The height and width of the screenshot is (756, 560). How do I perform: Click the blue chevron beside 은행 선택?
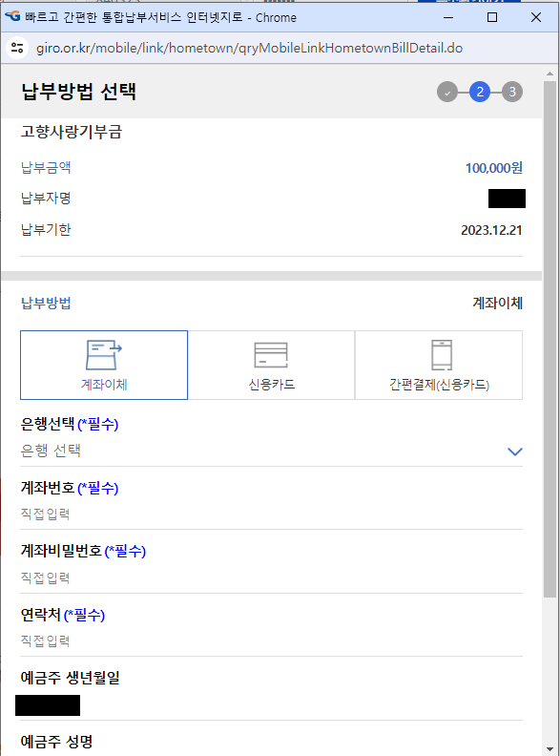pyautogui.click(x=515, y=451)
